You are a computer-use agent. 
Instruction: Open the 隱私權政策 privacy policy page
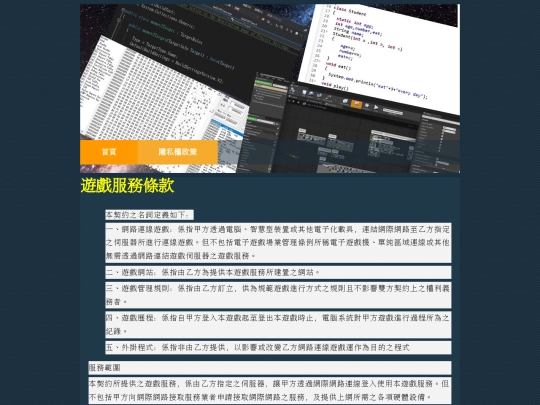pos(178,152)
